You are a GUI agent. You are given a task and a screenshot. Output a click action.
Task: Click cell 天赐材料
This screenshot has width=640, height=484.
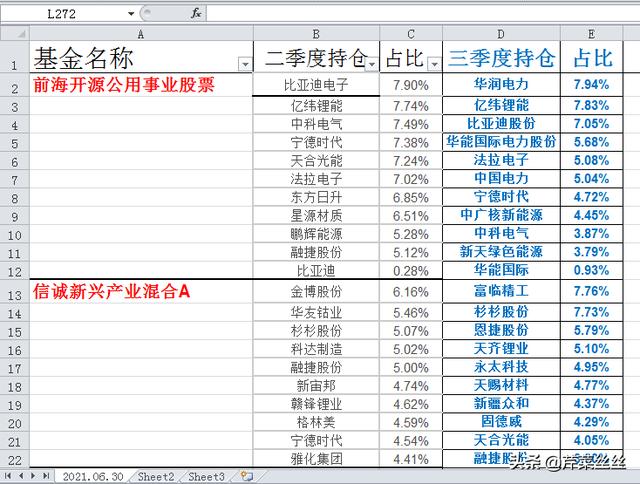click(501, 385)
